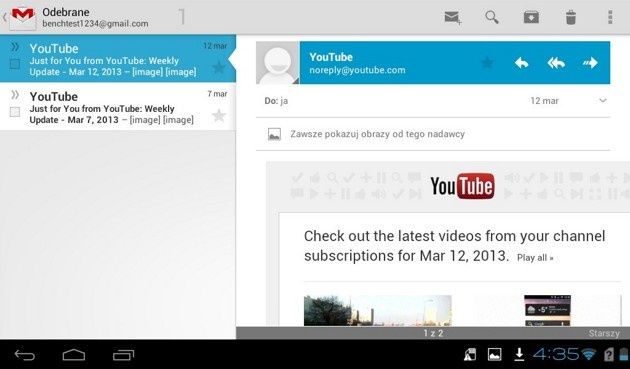630x369 pixels.
Task: Open SD card notification icon
Action: tap(470, 354)
